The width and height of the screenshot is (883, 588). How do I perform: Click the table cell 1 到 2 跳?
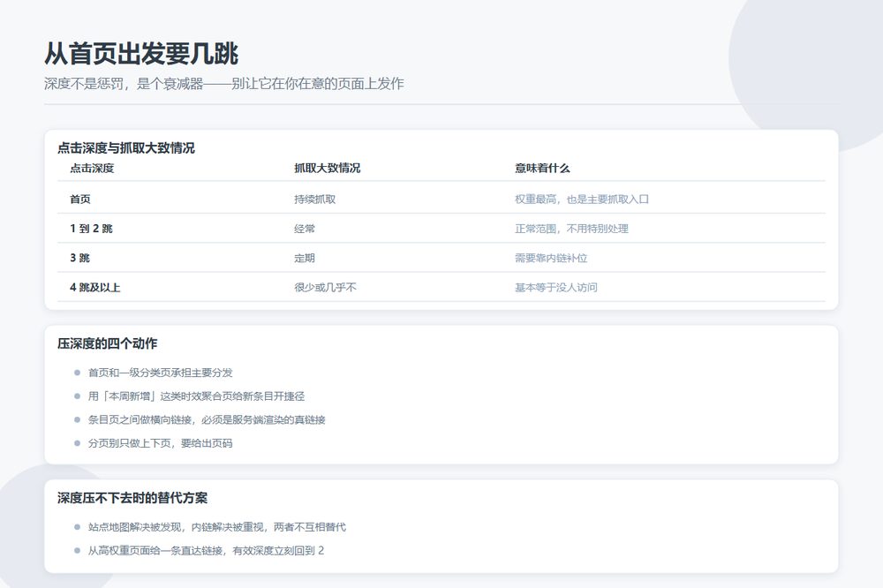tap(91, 228)
